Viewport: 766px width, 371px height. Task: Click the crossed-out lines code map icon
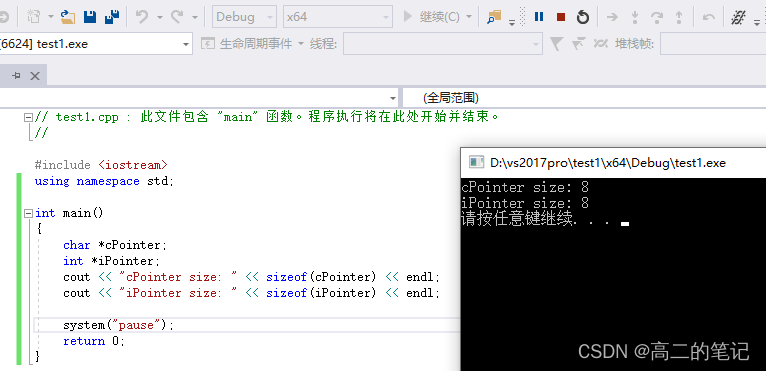pos(738,18)
